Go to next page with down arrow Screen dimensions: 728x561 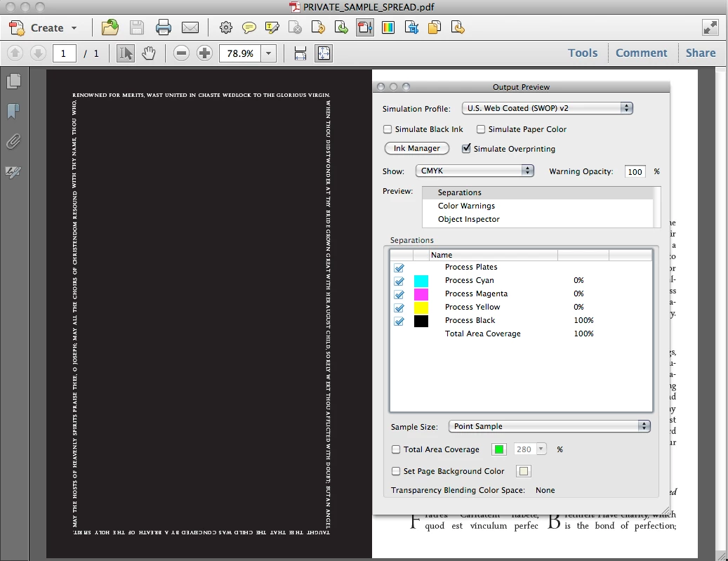click(38, 53)
